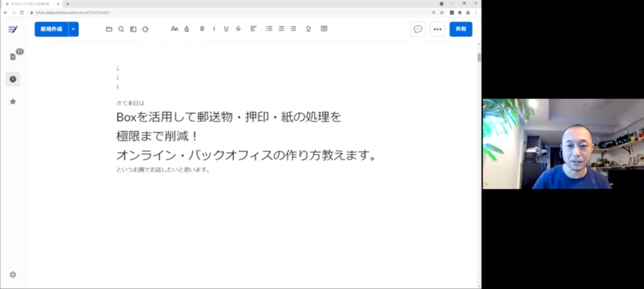Viewport: 644px width, 289px height.
Task: Open the folder icon to browse notes
Action: pos(109,29)
